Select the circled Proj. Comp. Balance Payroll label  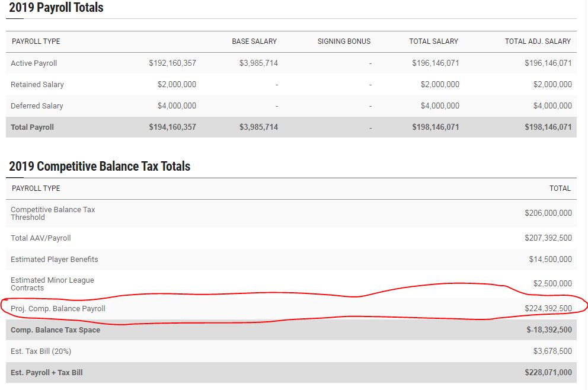tap(58, 309)
